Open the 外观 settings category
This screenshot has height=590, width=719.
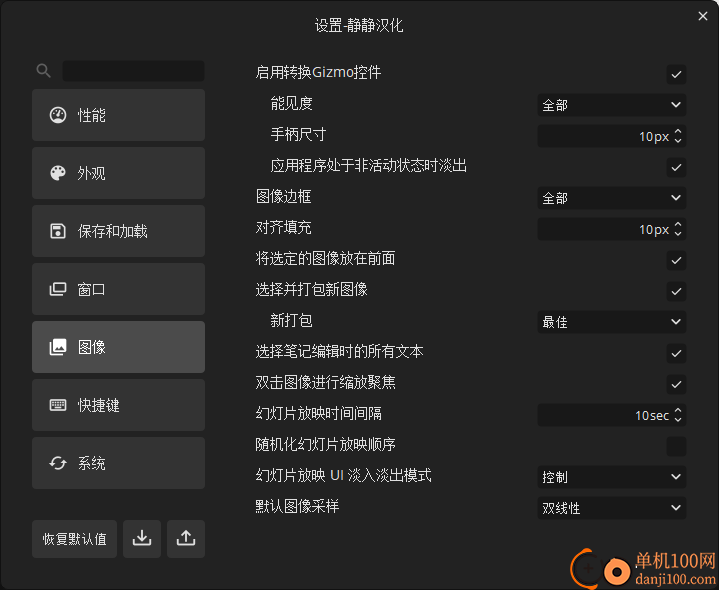click(118, 173)
